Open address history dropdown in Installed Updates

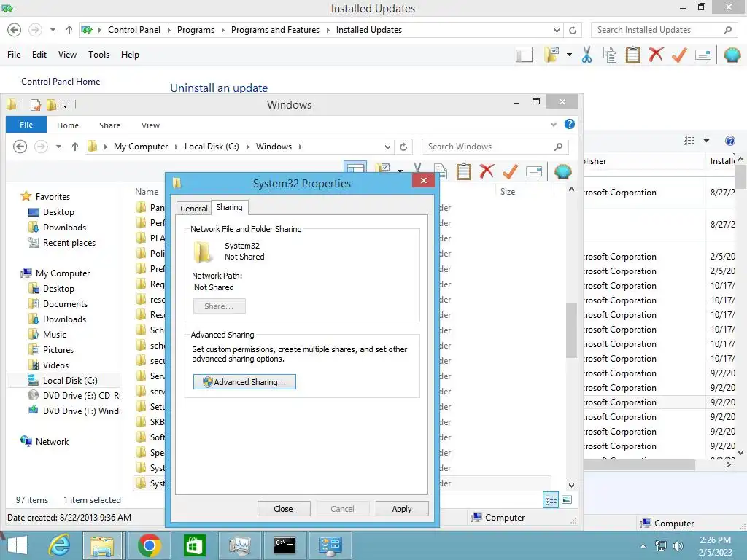coord(557,30)
